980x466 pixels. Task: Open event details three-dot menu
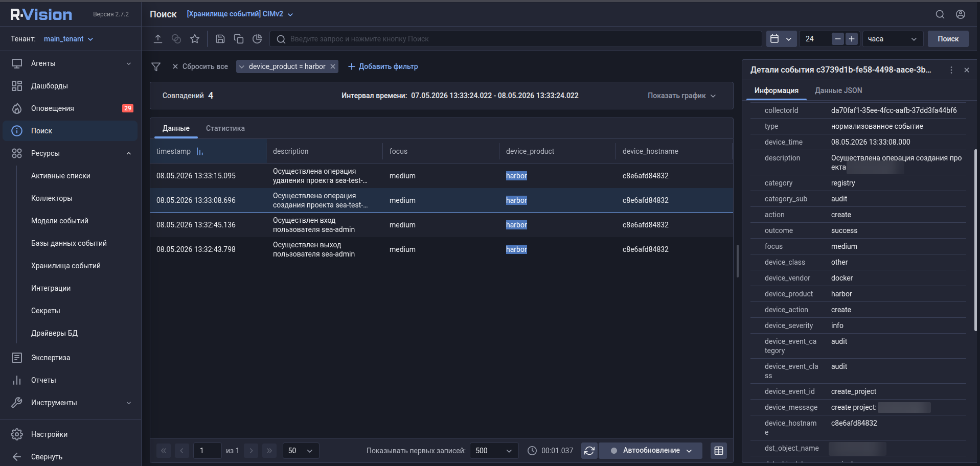(951, 70)
